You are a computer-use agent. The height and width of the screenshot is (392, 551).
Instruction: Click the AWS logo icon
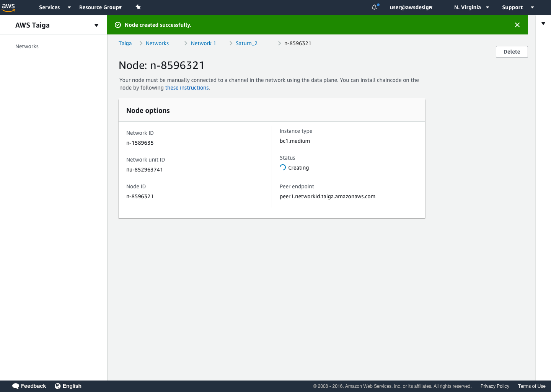(8, 7)
